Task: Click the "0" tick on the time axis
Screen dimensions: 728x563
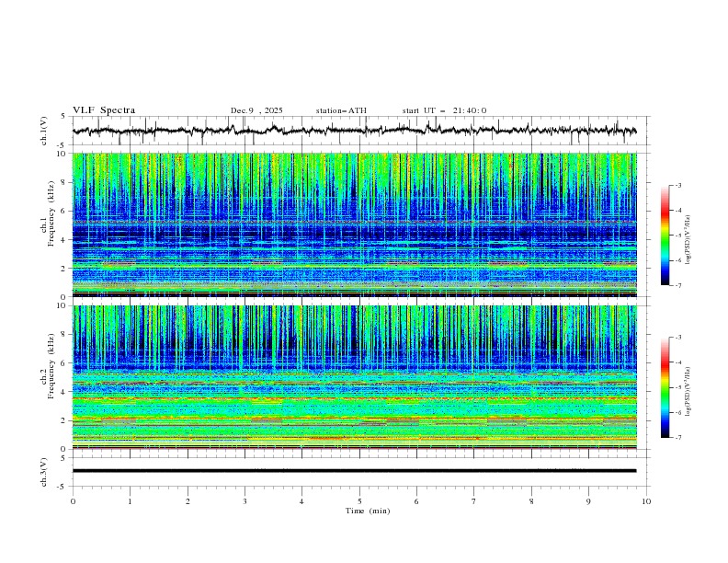Action: tap(73, 501)
